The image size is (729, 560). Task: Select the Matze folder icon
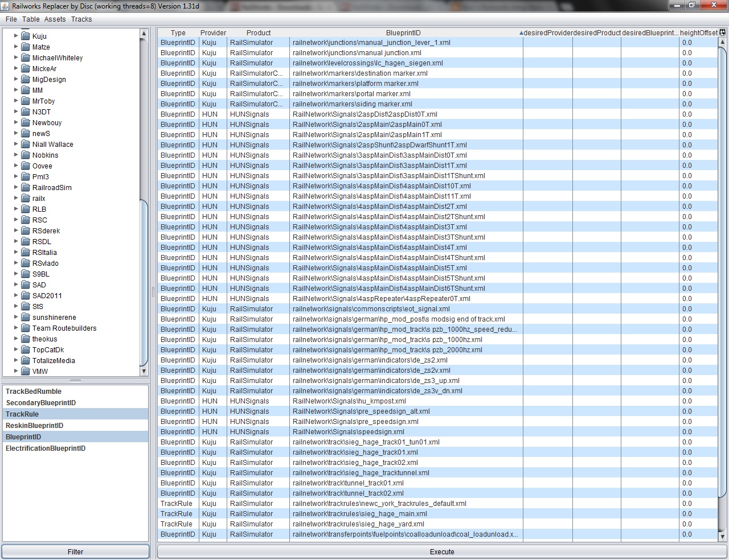pos(25,47)
